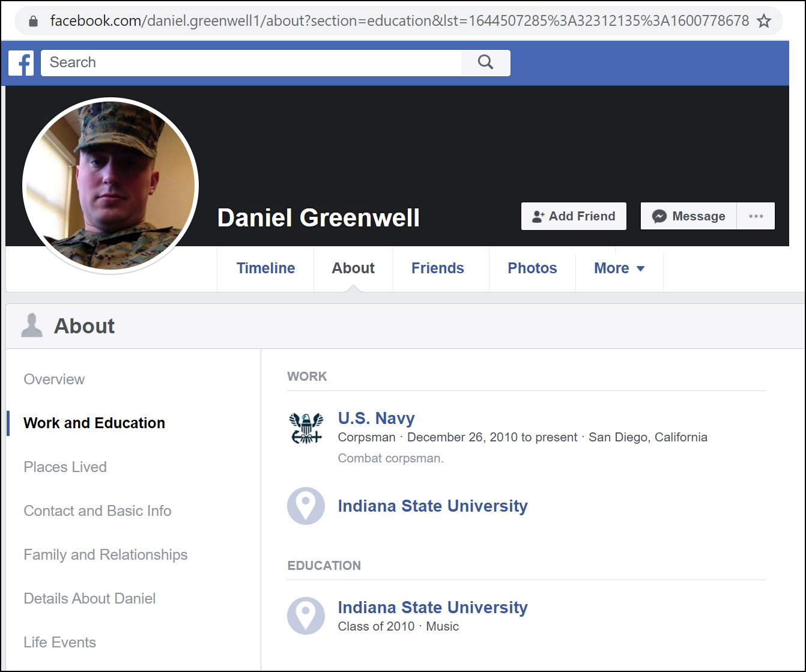Open the three-dots profile options menu
Image resolution: width=806 pixels, height=672 pixels.
(x=756, y=216)
